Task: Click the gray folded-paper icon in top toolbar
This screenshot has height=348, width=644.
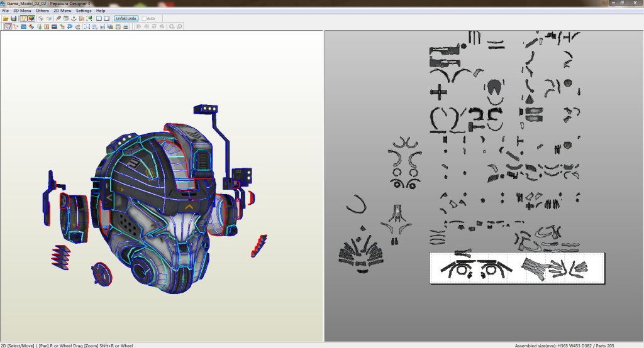Action: tap(65, 18)
